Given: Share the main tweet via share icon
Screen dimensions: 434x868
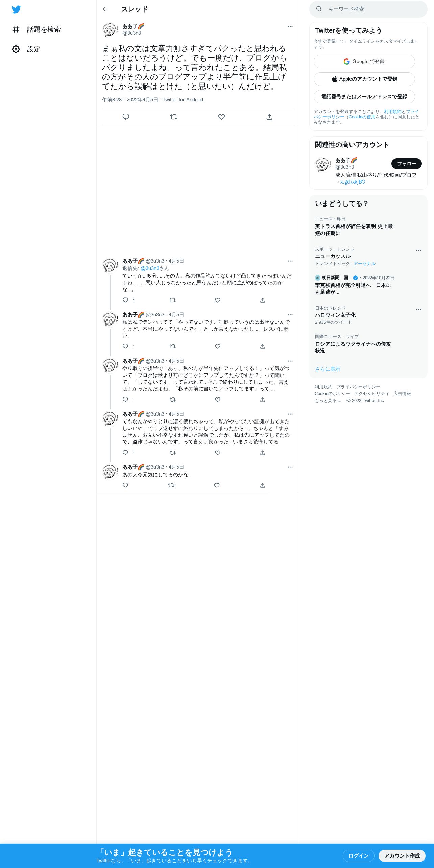Looking at the screenshot, I should click(x=269, y=117).
